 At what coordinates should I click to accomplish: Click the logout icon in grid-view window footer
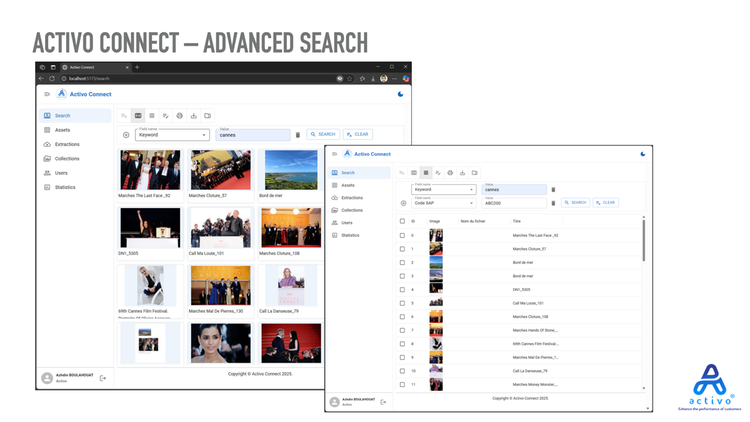pyautogui.click(x=103, y=378)
